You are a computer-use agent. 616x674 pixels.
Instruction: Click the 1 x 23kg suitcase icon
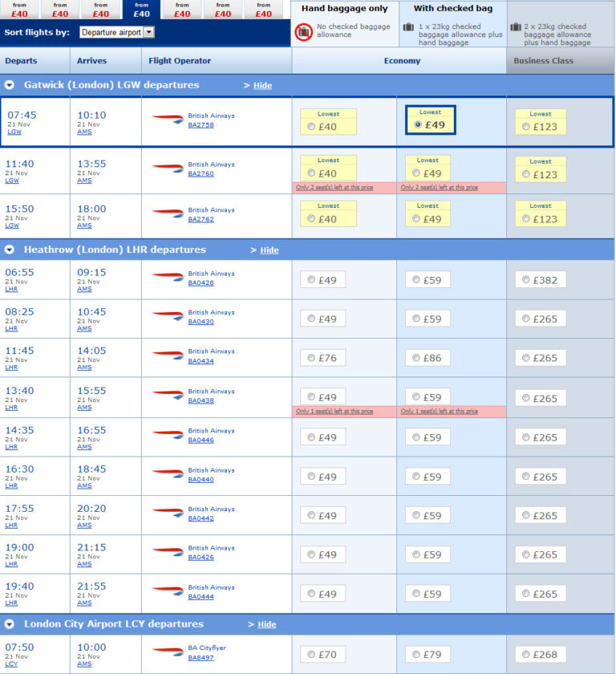[408, 27]
